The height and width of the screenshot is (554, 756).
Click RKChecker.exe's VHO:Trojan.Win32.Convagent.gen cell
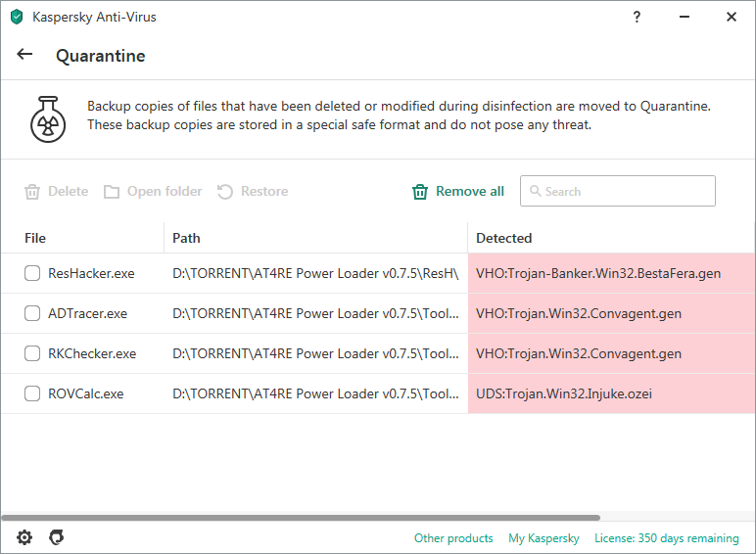611,353
